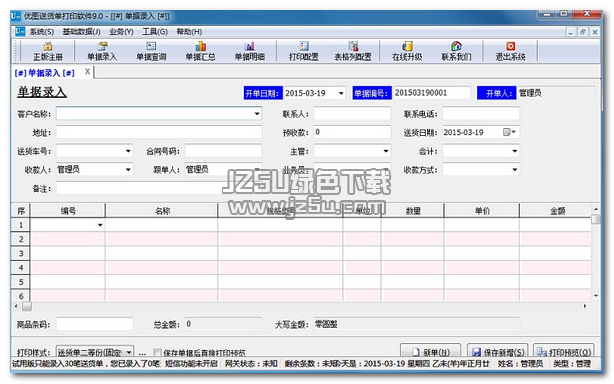Click the 退出系统 exit system icon
This screenshot has width=614, height=384.
tap(510, 51)
